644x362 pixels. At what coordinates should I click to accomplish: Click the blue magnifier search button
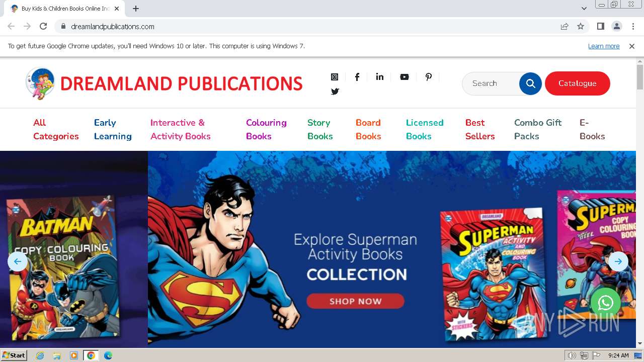[x=530, y=83]
